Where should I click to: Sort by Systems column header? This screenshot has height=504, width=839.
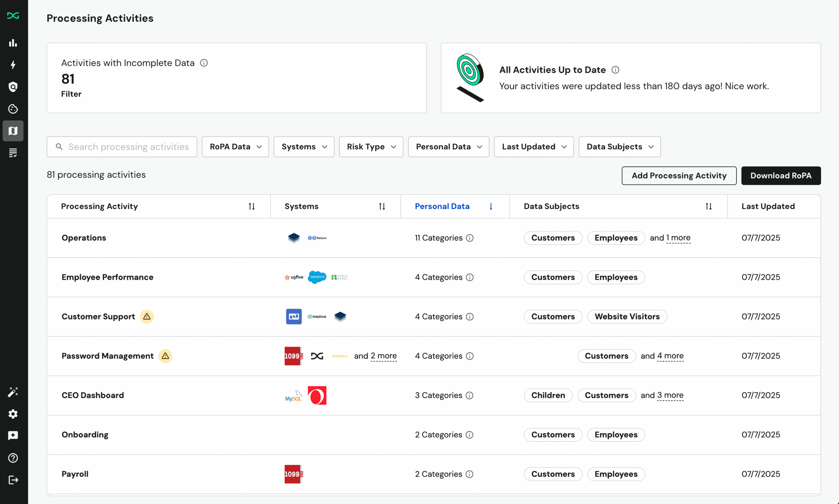tap(382, 206)
